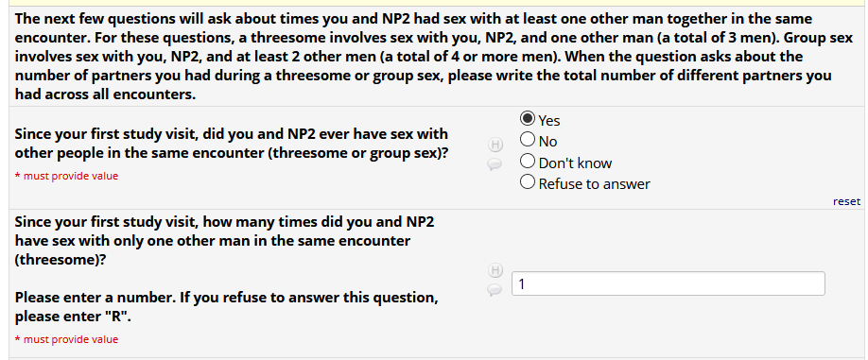
Task: Click the "Don't know" label text
Action: [575, 163]
